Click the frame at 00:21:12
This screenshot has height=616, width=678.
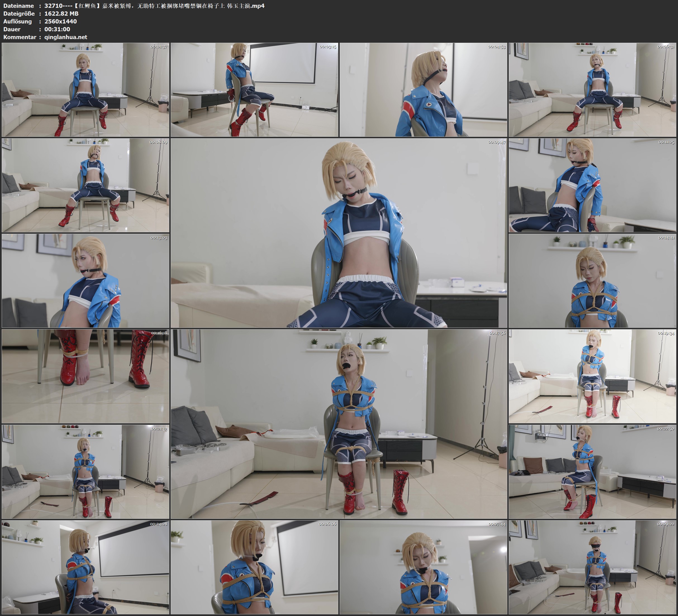[85, 471]
